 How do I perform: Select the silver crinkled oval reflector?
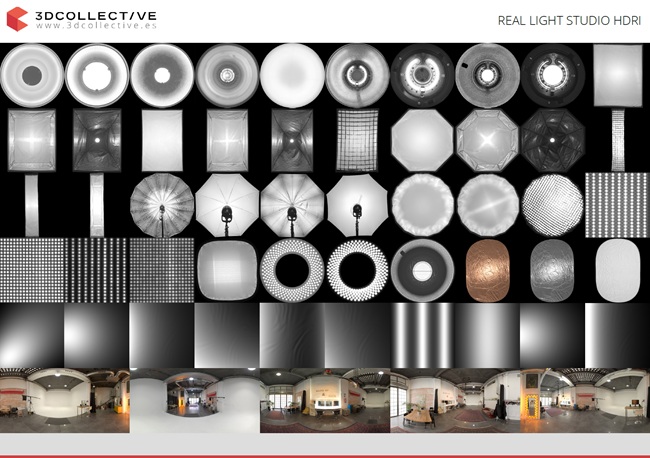click(x=553, y=270)
